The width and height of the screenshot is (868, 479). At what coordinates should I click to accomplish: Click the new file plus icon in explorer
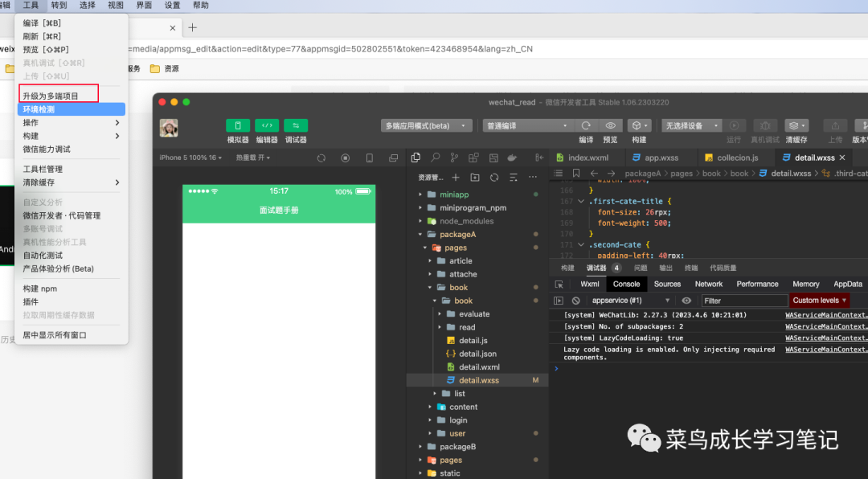[456, 177]
